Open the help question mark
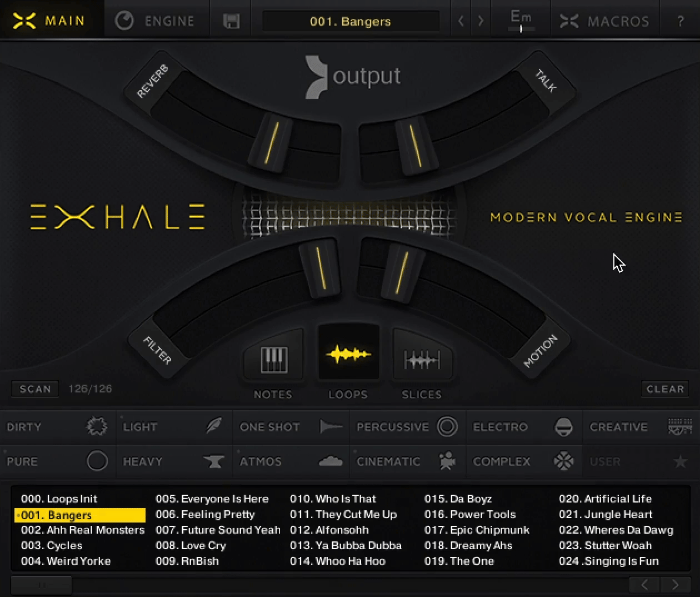Image resolution: width=700 pixels, height=597 pixels. [681, 21]
